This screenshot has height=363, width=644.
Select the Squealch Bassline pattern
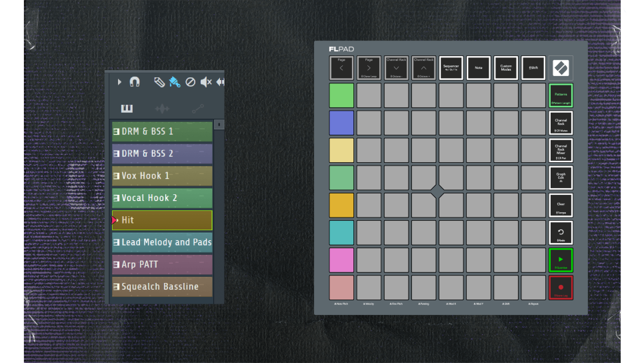[x=162, y=287]
